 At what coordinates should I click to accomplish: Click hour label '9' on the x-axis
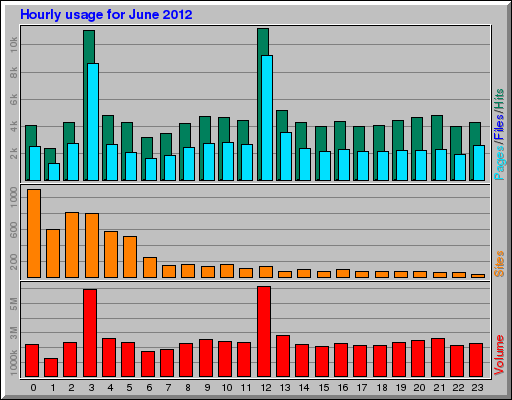click(x=207, y=388)
